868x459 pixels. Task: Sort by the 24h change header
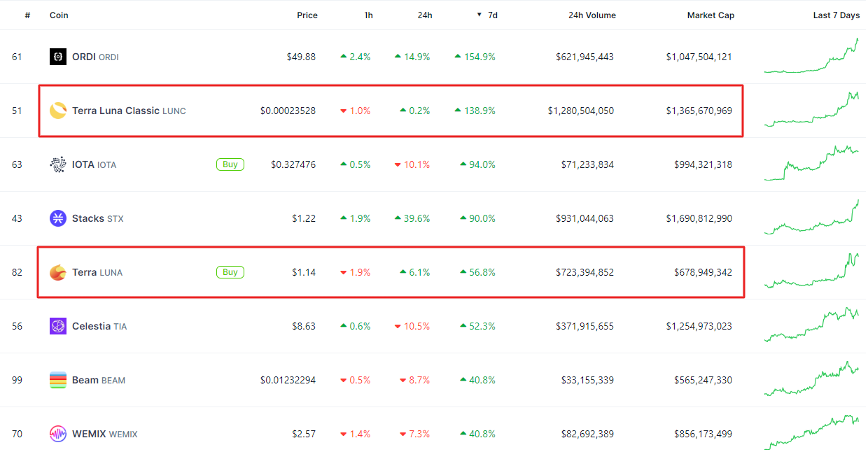coord(425,15)
